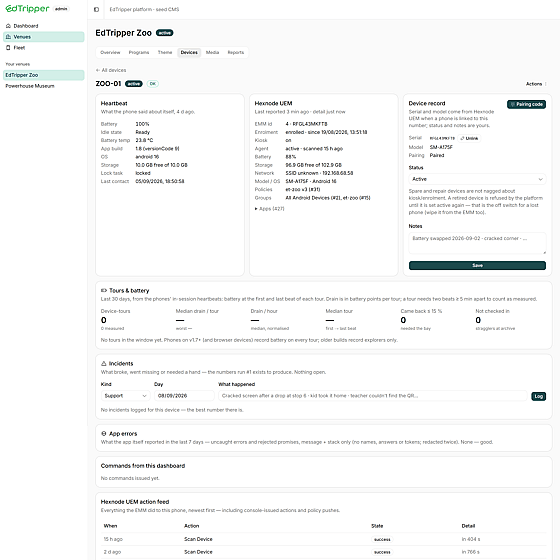560x560 pixels.
Task: Click the Model value SM-A175F in Device record
Action: [x=441, y=147]
